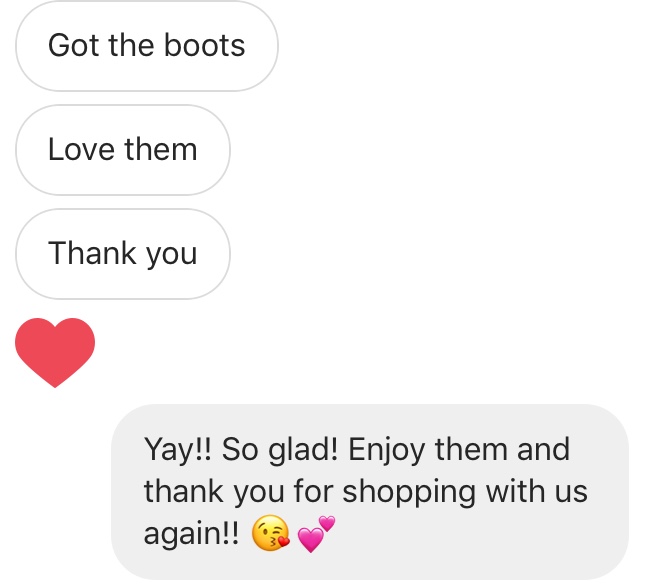Click the word "them" in "Love them"
Image resolution: width=645 pixels, height=587 pixels.
point(161,149)
